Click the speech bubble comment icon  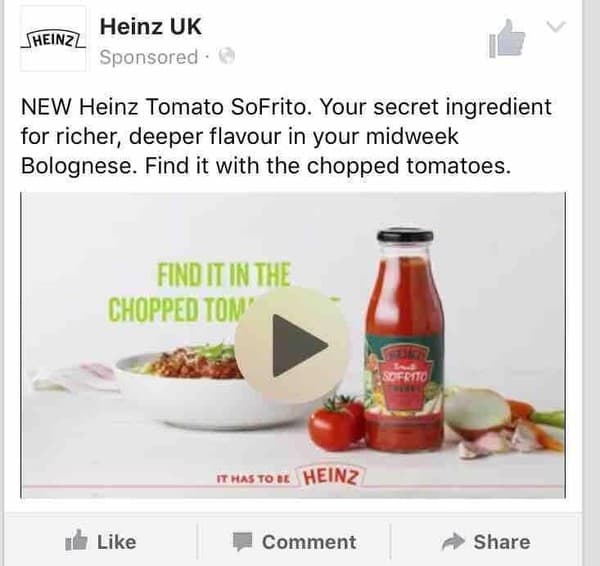point(243,542)
